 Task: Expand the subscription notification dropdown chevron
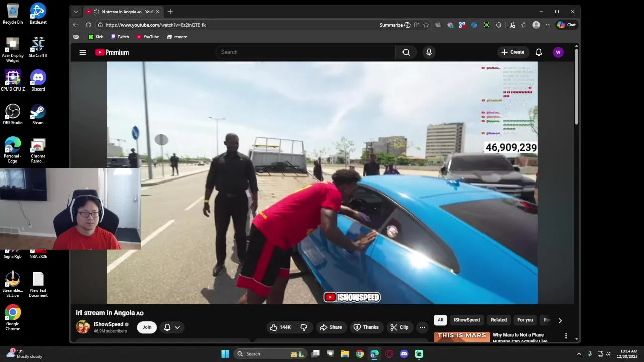click(177, 327)
